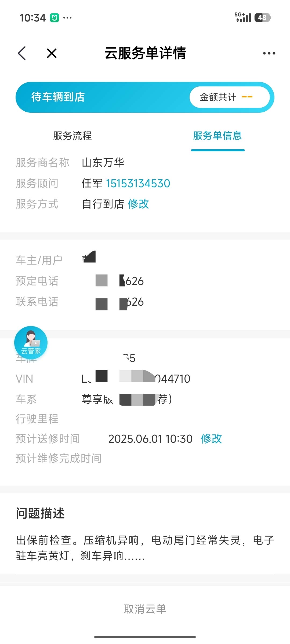Tap 修改 beside the 2025.06.01 10:30 time

pos(211,439)
